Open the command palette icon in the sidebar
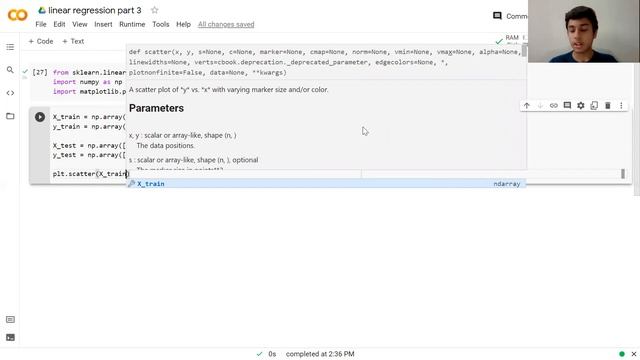Viewport: 640px width, 360px height. click(10, 320)
